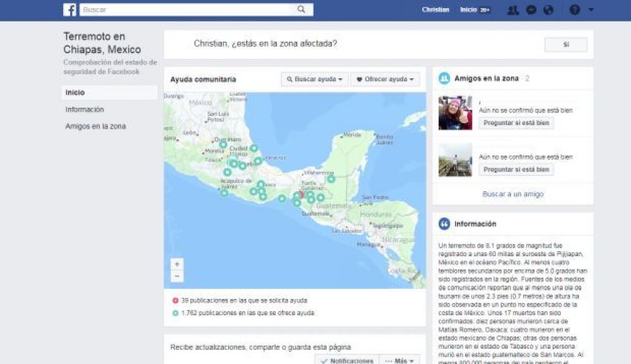The height and width of the screenshot is (364, 631).
Task: Select Amigos en la zona sidebar item
Action: click(95, 126)
